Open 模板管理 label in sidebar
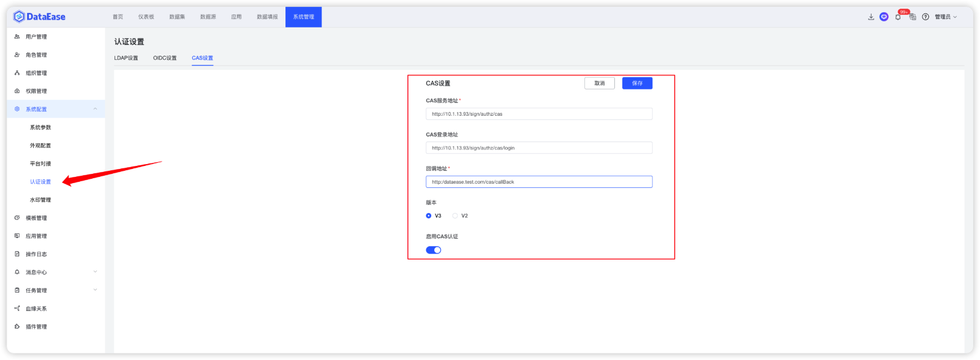Image resolution: width=980 pixels, height=360 pixels. tap(36, 218)
